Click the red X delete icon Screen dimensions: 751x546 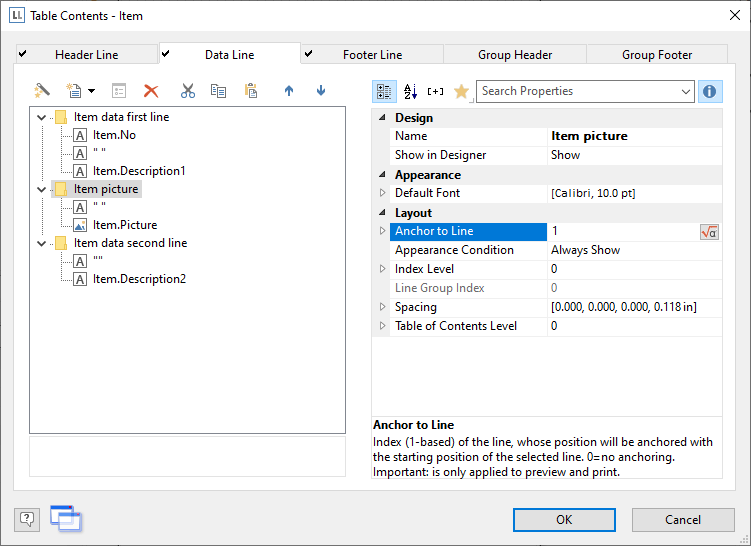tap(151, 91)
